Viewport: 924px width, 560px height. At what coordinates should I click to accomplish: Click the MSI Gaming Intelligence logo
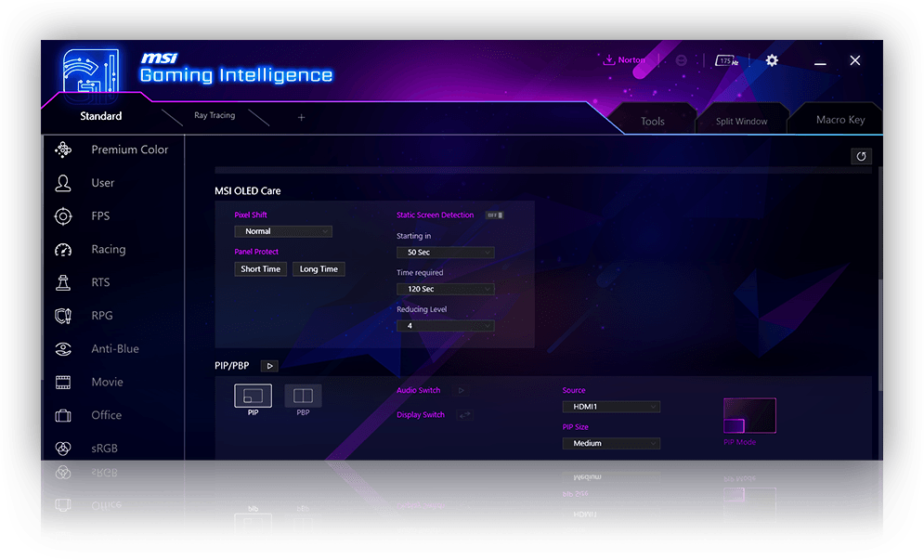pos(91,72)
